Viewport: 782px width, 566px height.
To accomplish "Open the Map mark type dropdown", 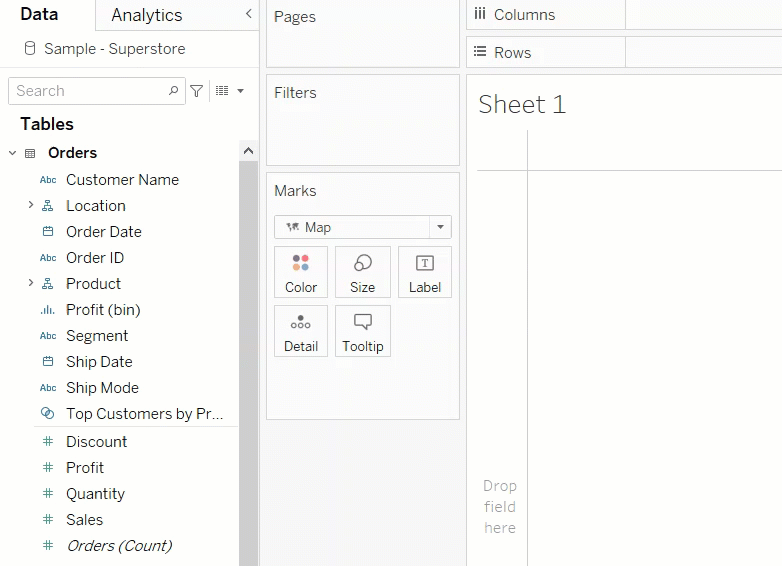I will (440, 227).
